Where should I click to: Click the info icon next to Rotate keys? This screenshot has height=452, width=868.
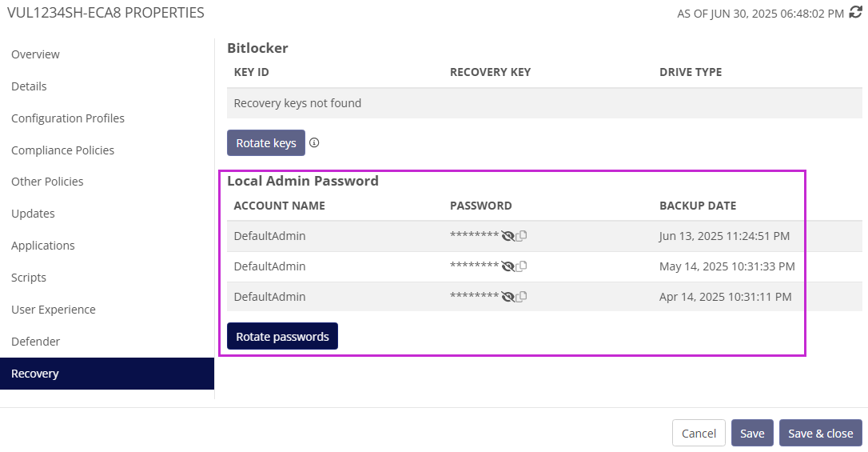tap(314, 143)
